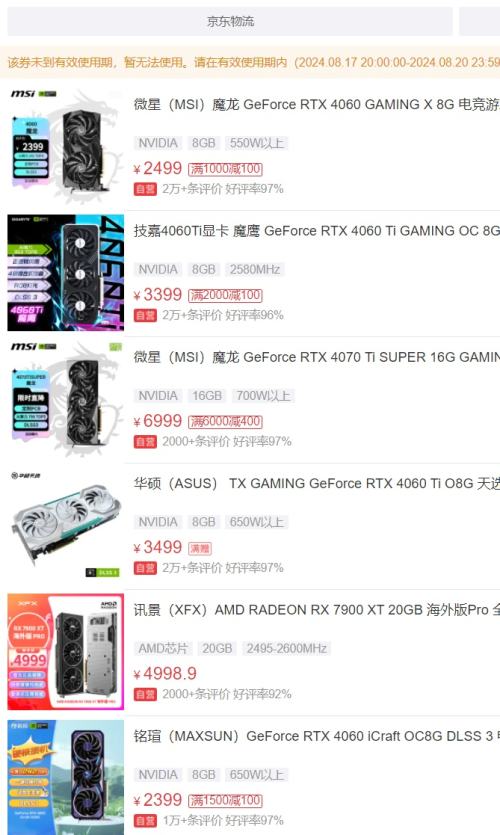Click the 满1000减100 coupon tag
Screen dimensions: 500x835
click(225, 169)
